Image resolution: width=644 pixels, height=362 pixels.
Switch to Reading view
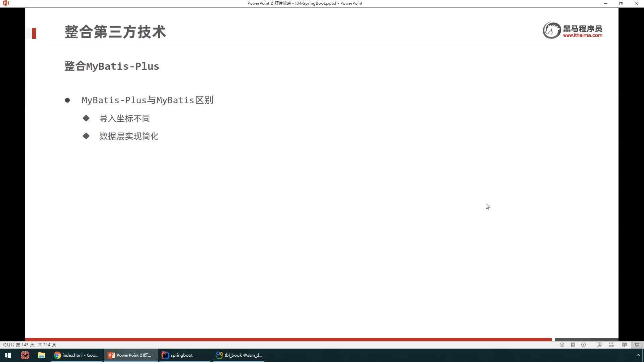[x=624, y=345]
